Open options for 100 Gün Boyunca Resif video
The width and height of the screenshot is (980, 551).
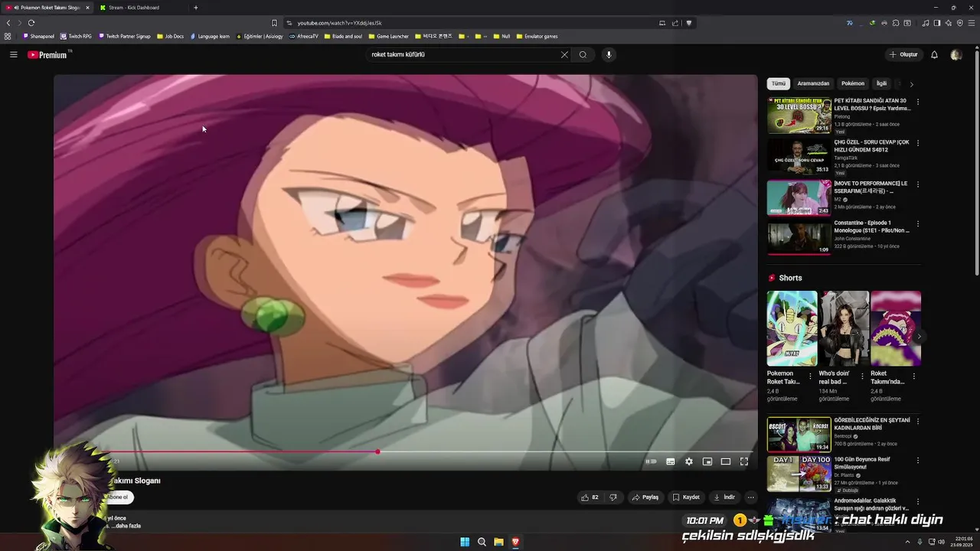click(918, 461)
